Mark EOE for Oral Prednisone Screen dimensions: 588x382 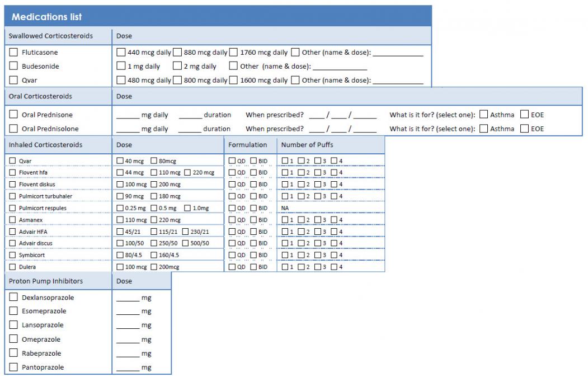point(525,114)
